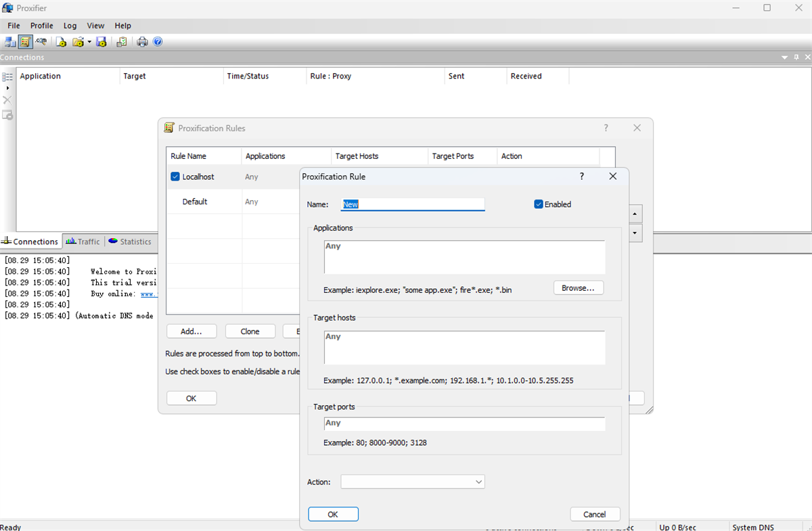Click the Name input field
This screenshot has height=531, width=812.
click(413, 204)
